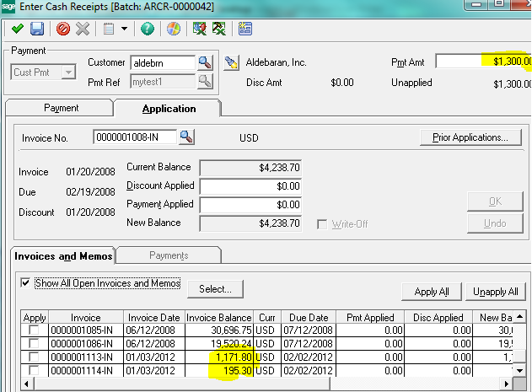Click the flashlight icon beside Aldebaran, Inc.

point(232,63)
